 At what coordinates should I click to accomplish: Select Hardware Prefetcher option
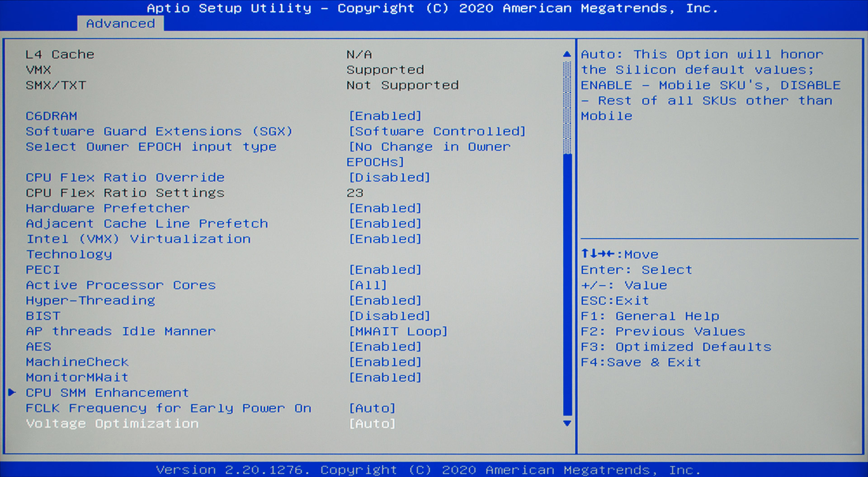[x=108, y=208]
